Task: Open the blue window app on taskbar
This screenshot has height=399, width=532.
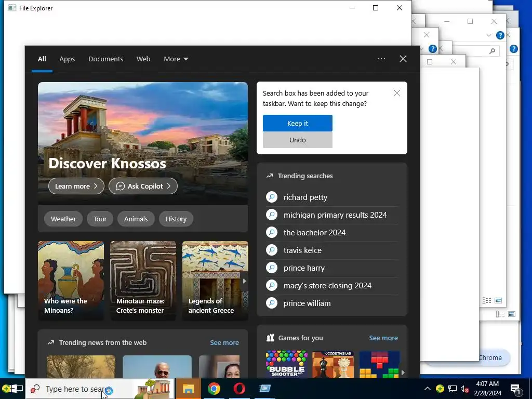Action: pyautogui.click(x=265, y=389)
